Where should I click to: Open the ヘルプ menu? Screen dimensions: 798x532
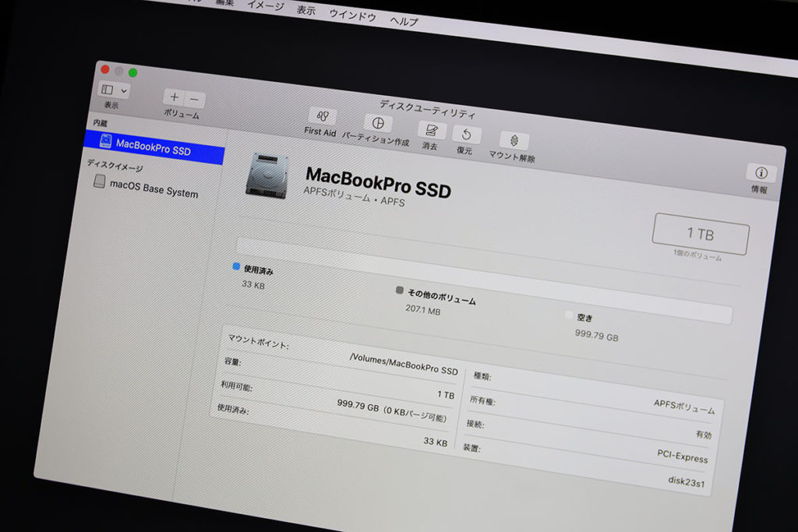coord(404,21)
